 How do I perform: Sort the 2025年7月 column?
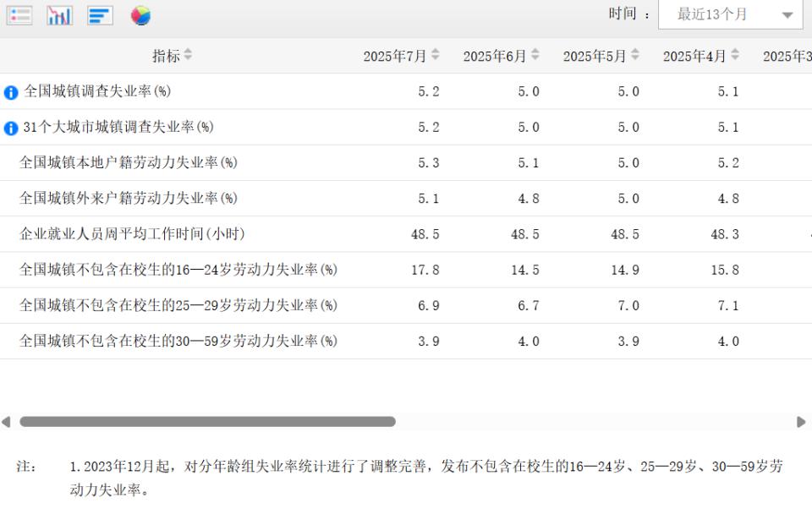(x=436, y=55)
